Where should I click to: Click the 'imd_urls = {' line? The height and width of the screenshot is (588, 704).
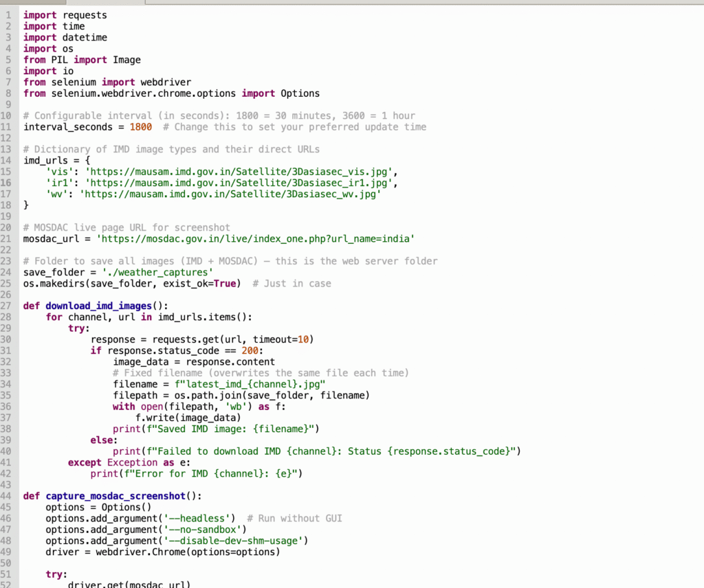click(x=57, y=161)
